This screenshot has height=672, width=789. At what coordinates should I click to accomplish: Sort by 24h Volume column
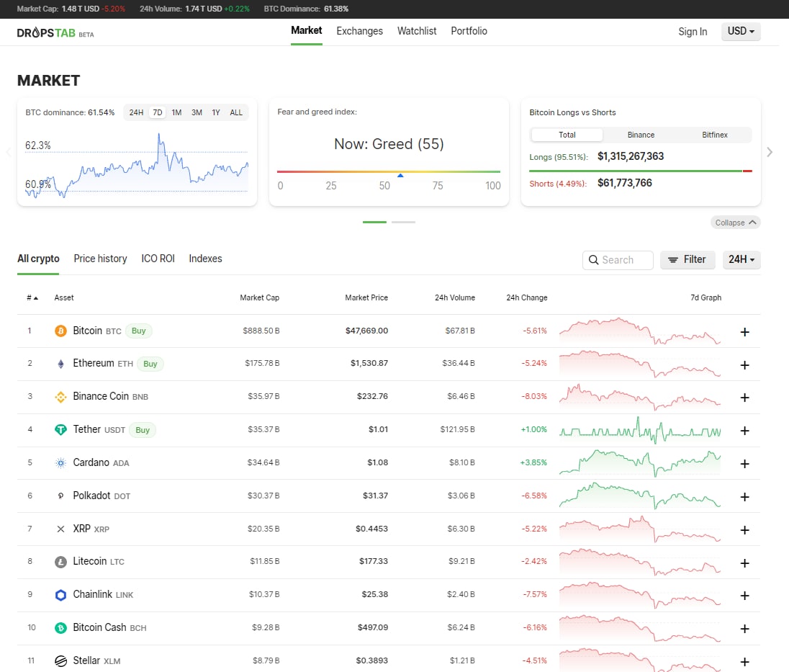point(455,298)
